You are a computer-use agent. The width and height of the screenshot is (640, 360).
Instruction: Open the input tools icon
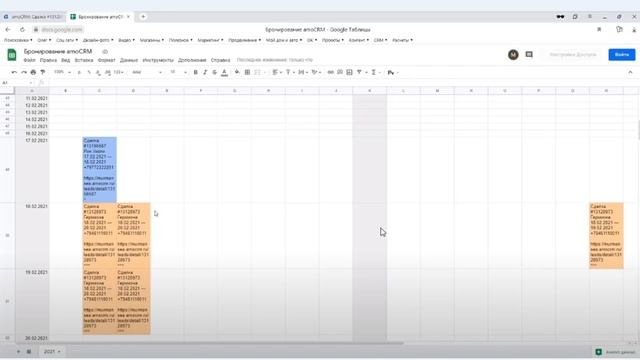pyautogui.click(x=391, y=72)
